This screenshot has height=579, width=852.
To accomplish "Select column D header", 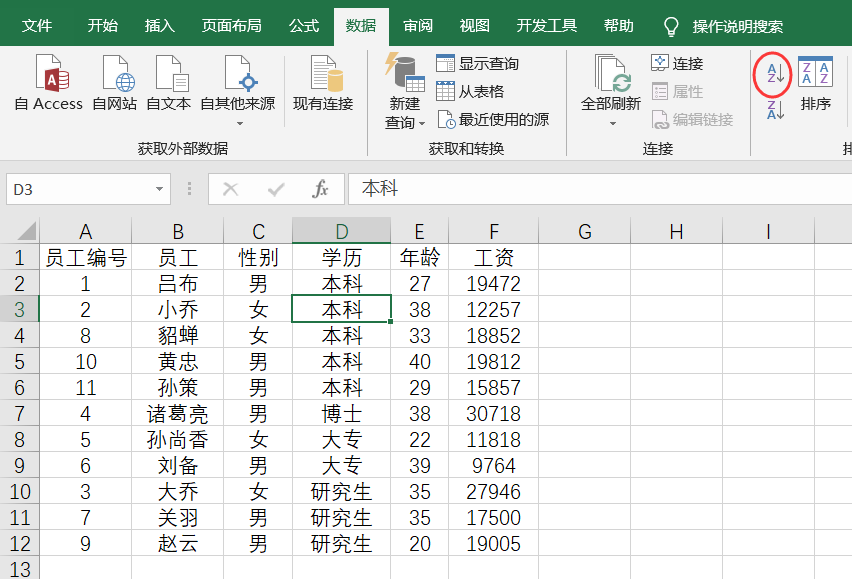I will click(341, 231).
